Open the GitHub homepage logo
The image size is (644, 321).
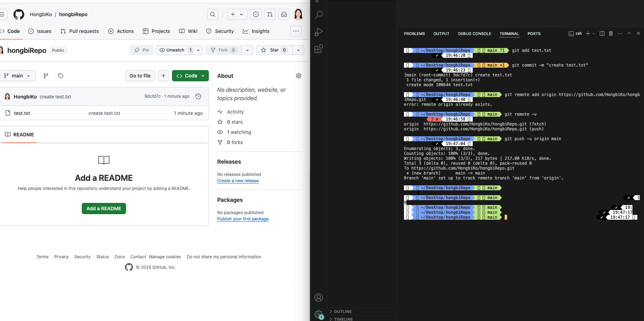coord(19,14)
